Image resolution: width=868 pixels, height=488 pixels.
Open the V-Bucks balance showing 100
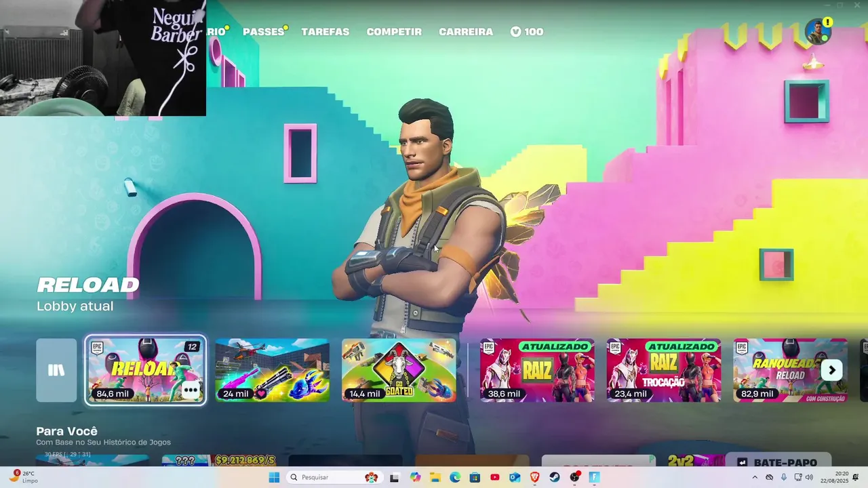tap(527, 32)
